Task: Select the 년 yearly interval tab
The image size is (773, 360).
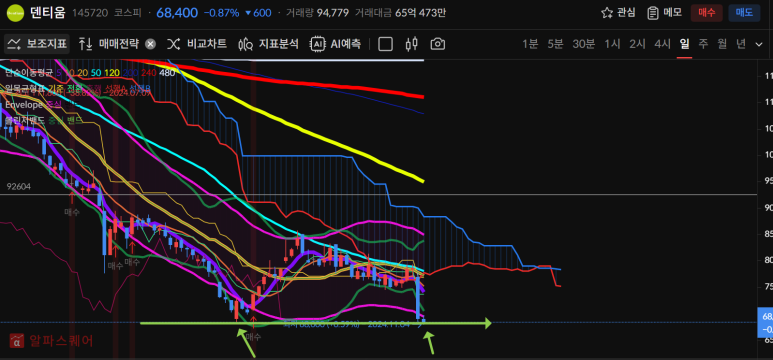Action: (741, 44)
